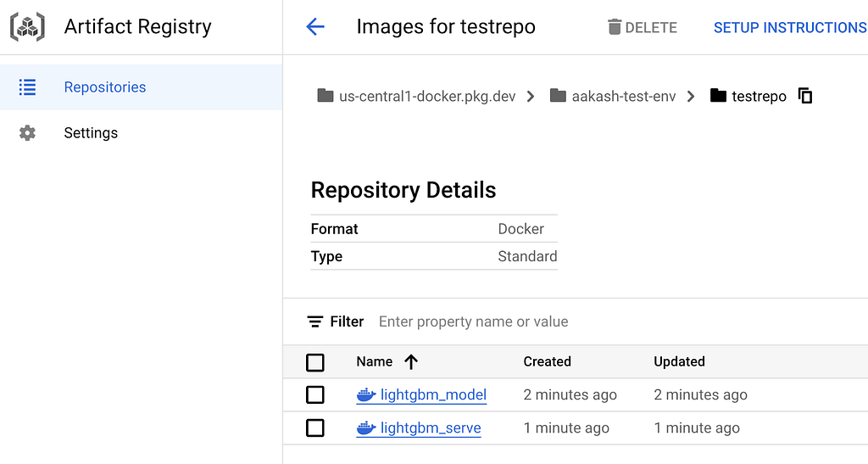Click the 'Type' label
Screen dimensions: 868x464
[x=326, y=256]
